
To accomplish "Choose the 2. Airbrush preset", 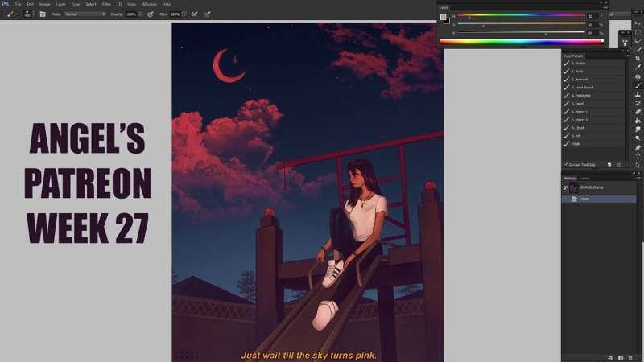I will coord(594,79).
